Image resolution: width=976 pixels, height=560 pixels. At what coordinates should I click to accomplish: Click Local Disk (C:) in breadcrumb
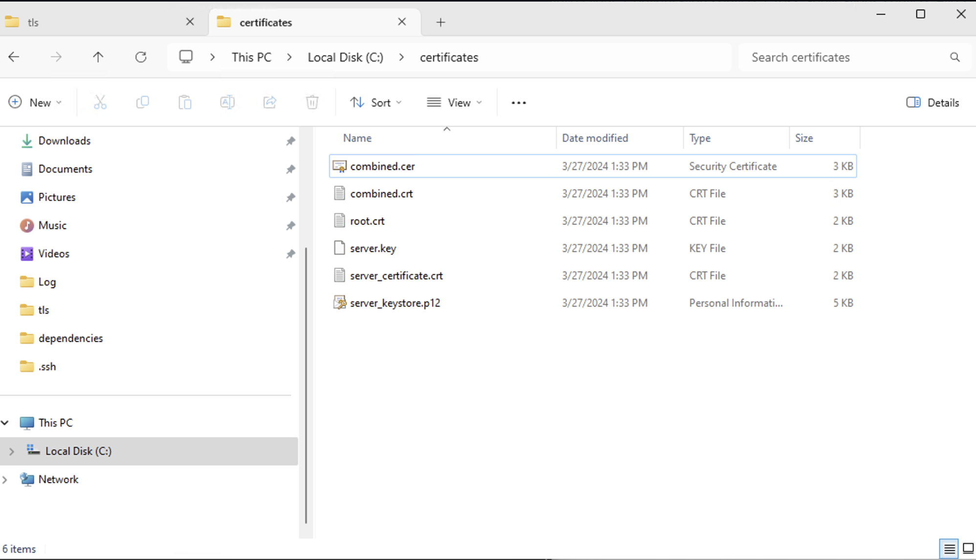pos(345,57)
